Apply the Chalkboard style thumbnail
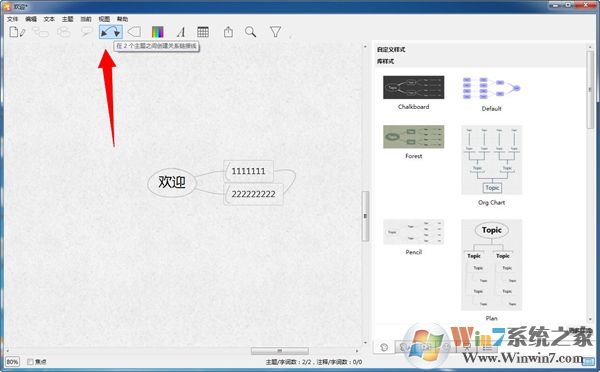600x372 pixels. (x=414, y=87)
